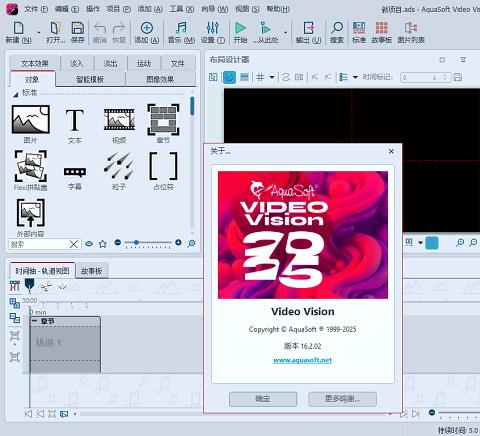
Task: Open the 帮助 (H) menu
Action: click(278, 9)
